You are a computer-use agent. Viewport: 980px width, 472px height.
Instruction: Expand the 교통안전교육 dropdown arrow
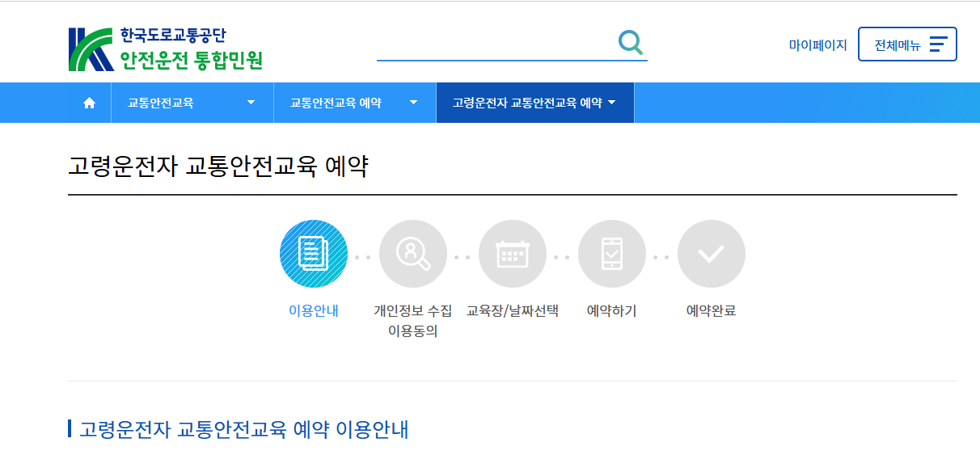pyautogui.click(x=251, y=103)
